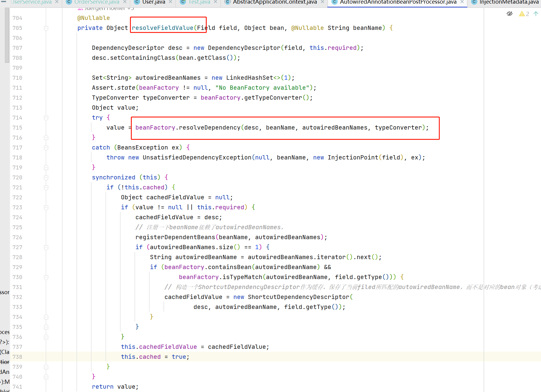
Task: Click the resolveFieldValue method name
Action: pos(163,28)
